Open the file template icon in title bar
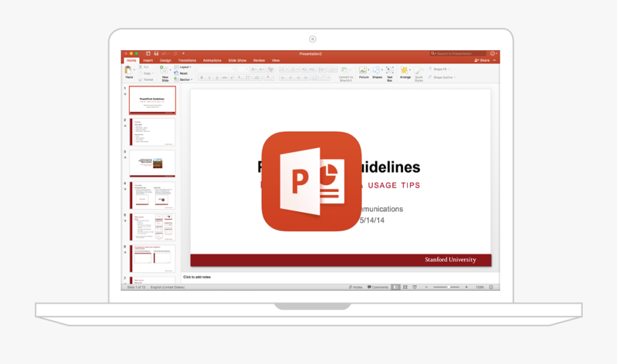The height and width of the screenshot is (364, 617). pyautogui.click(x=148, y=53)
